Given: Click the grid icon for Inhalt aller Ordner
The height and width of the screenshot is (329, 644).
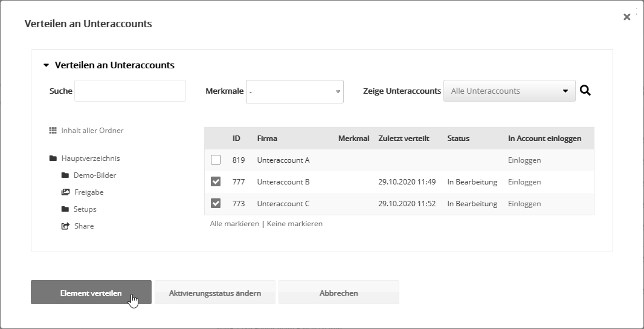Looking at the screenshot, I should [x=53, y=131].
